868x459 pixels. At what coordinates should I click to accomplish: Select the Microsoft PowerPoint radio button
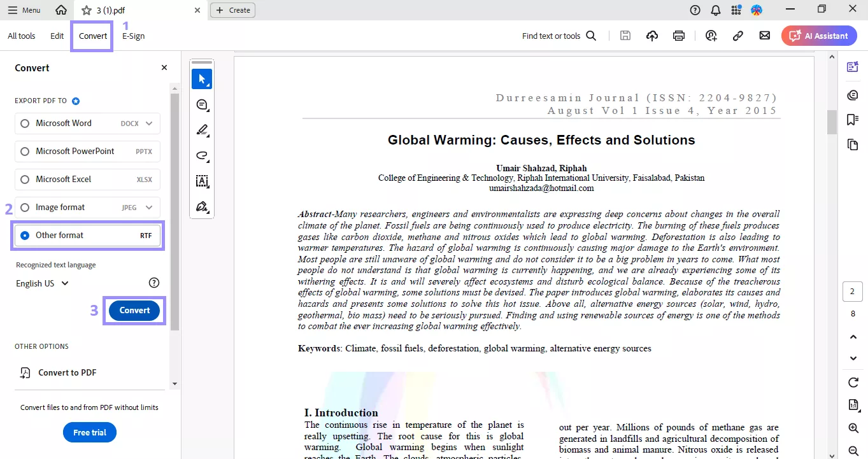click(25, 152)
